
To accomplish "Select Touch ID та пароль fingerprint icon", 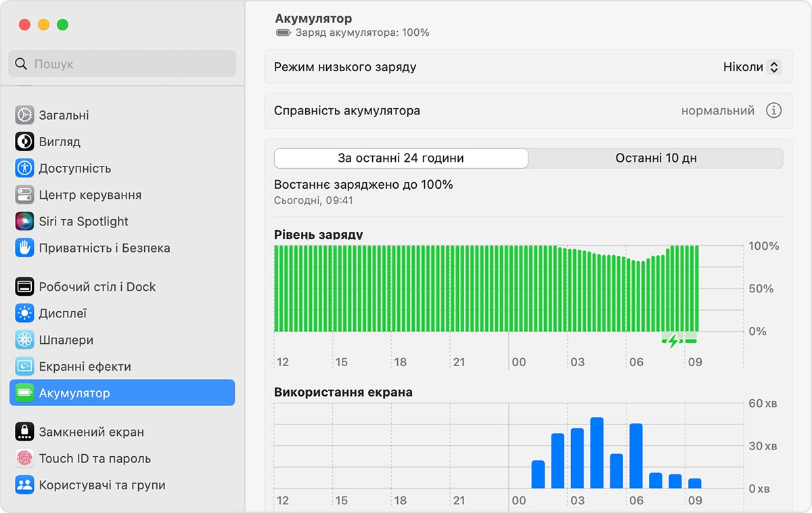I will (x=24, y=458).
